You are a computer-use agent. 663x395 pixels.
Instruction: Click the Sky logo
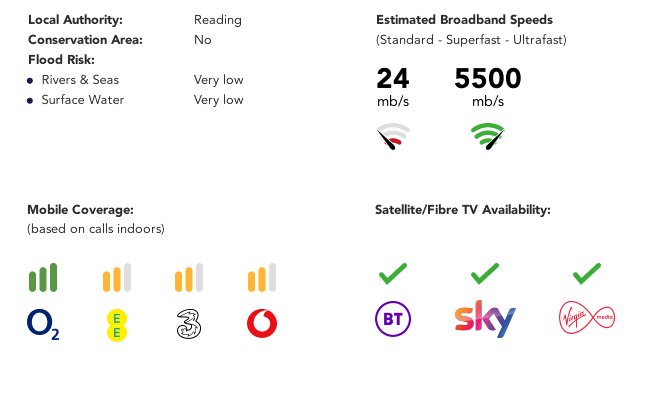click(x=485, y=319)
